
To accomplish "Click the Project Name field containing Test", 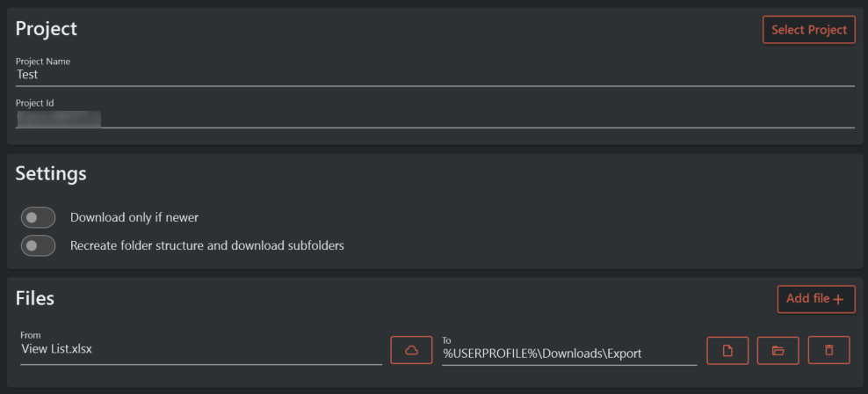I will click(x=435, y=76).
